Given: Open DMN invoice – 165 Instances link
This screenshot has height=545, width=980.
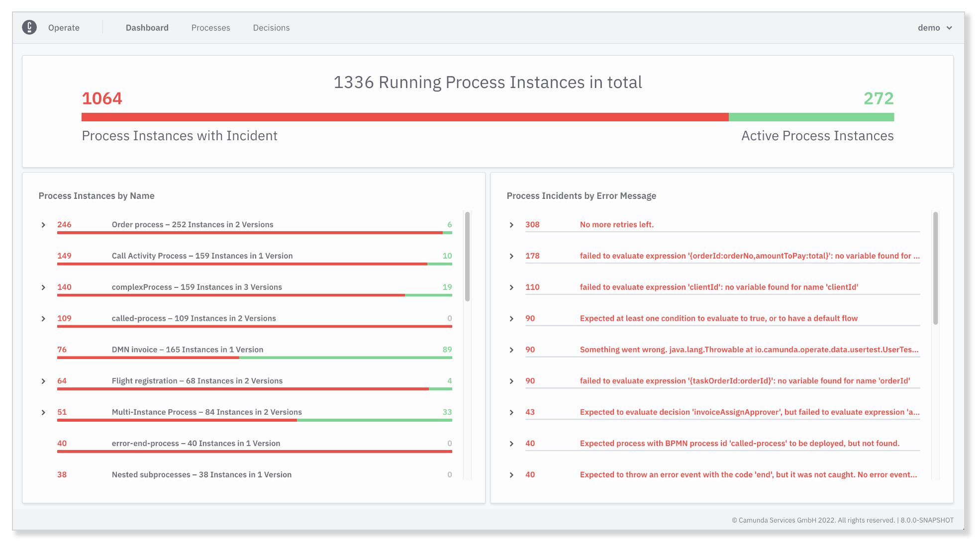Looking at the screenshot, I should tap(188, 350).
